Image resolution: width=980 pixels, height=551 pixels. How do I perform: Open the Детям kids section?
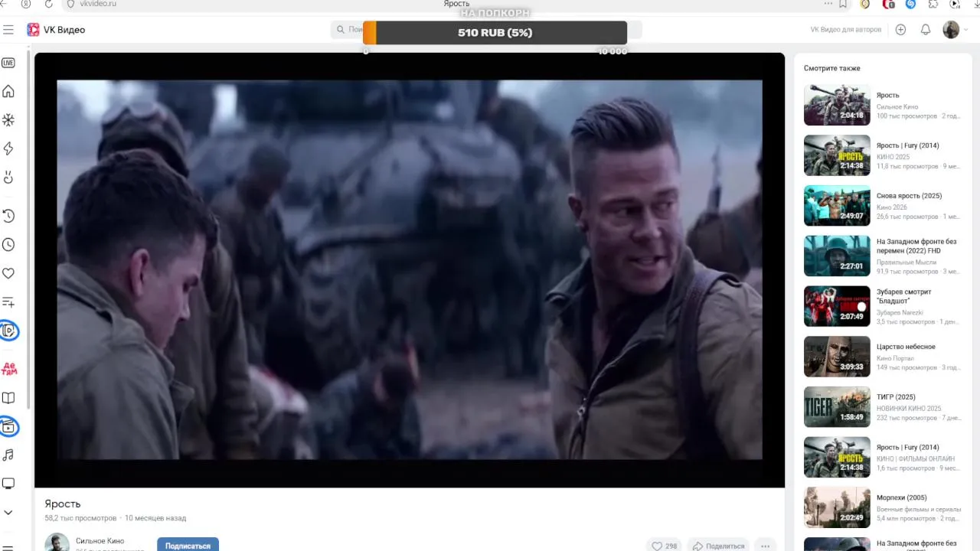click(8, 369)
